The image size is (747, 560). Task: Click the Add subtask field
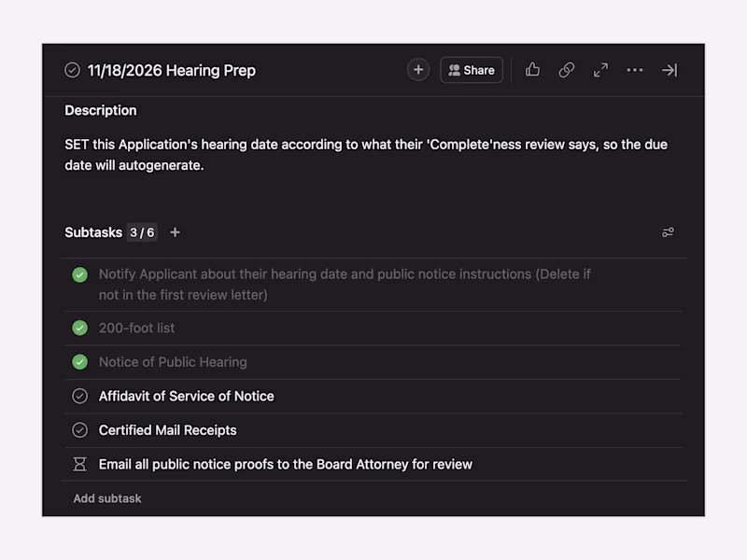(x=107, y=498)
